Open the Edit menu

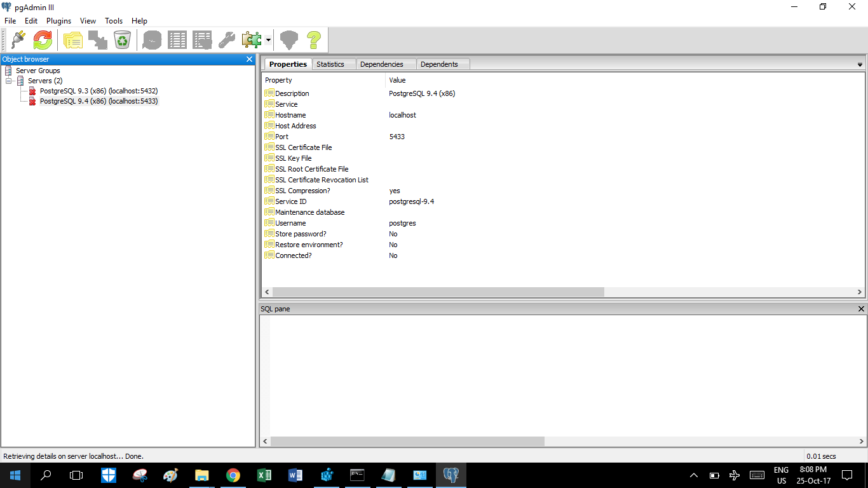(x=31, y=21)
